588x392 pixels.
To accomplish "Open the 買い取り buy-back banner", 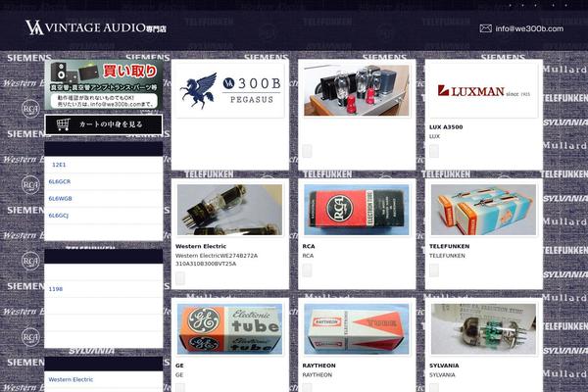I will click(104, 85).
